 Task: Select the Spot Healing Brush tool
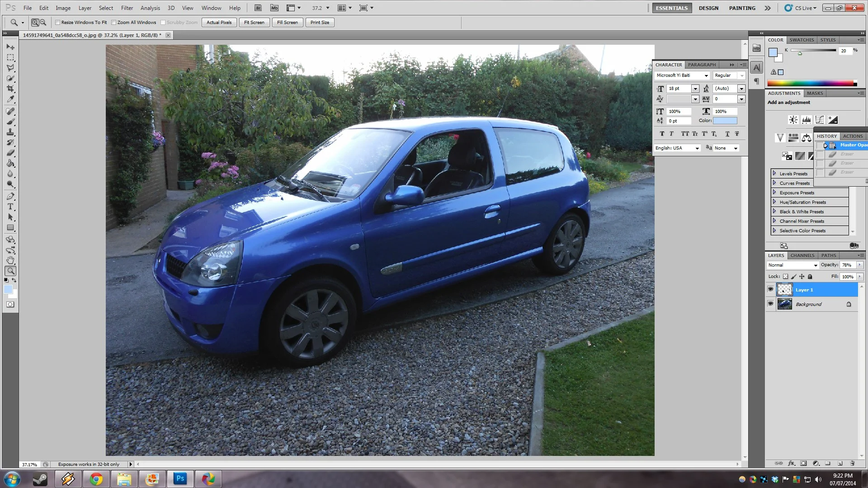pyautogui.click(x=10, y=111)
